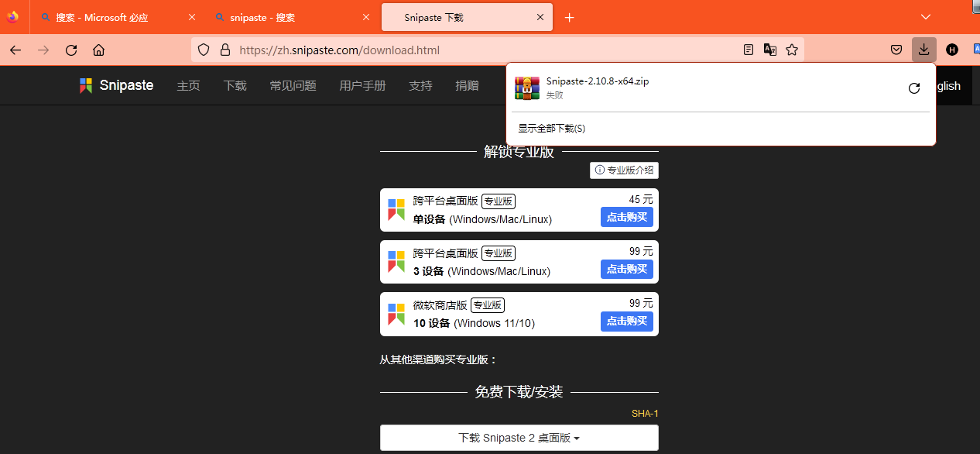
Task: Open 下载 in site navigation
Action: click(235, 85)
